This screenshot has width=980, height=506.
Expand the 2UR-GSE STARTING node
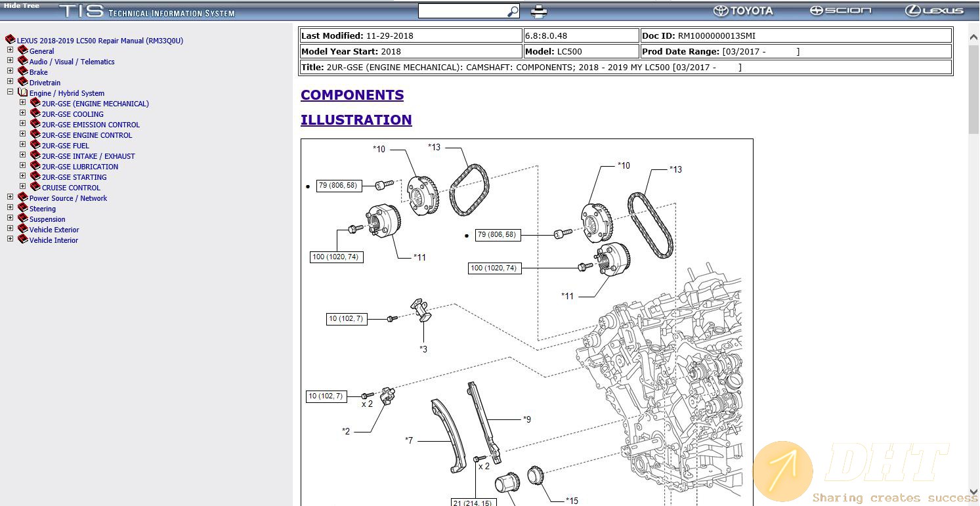[x=22, y=176]
